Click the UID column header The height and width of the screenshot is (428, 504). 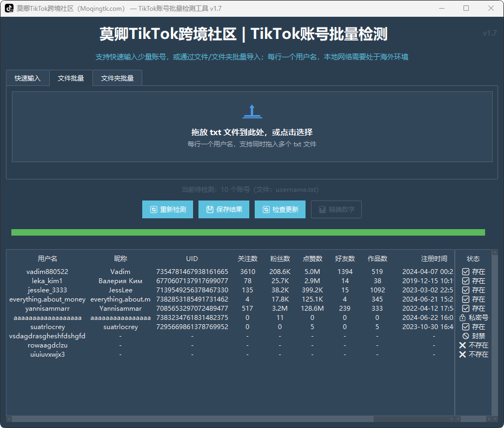tap(192, 259)
